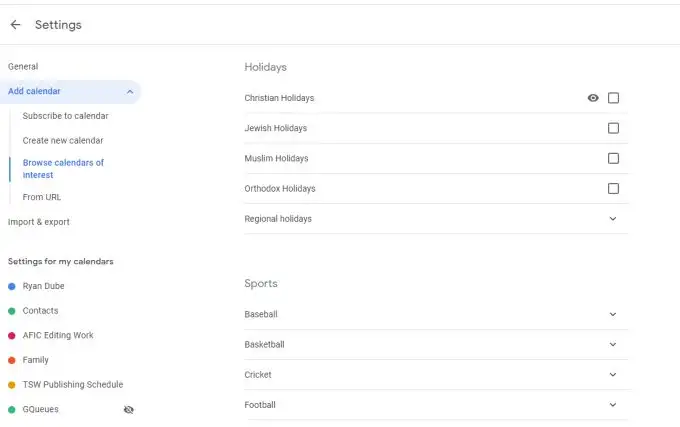Select Subscribe to calendar option
This screenshot has width=680, height=427.
pos(65,116)
